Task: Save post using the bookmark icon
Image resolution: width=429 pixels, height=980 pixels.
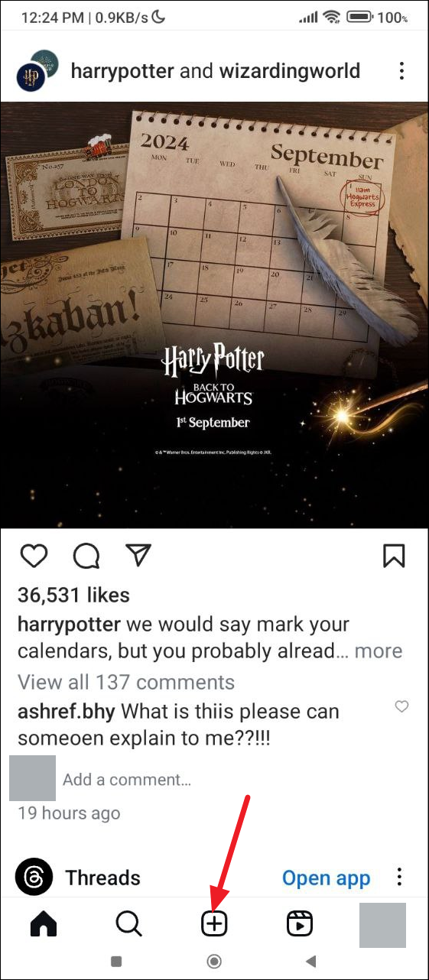Action: [x=394, y=556]
